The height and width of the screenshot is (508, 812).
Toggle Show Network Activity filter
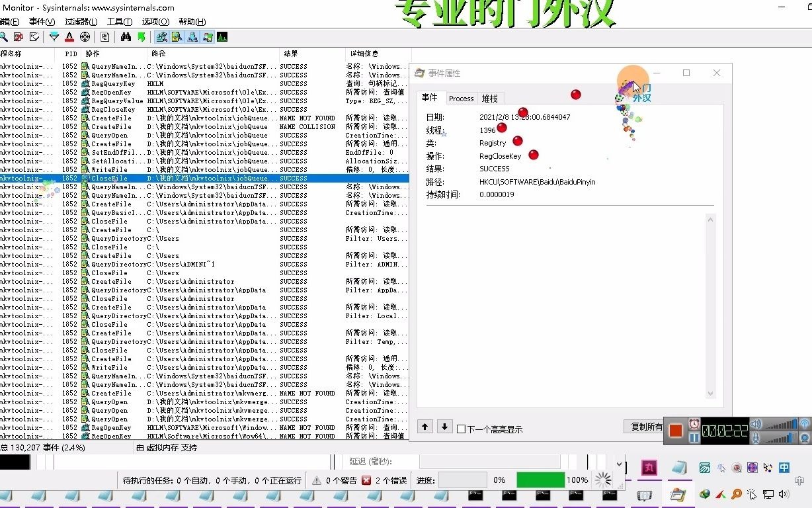(192, 36)
